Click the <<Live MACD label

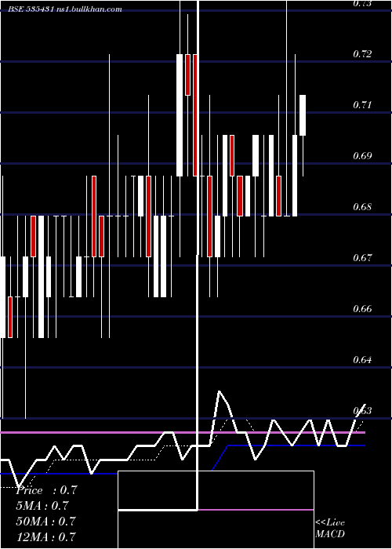330,528
